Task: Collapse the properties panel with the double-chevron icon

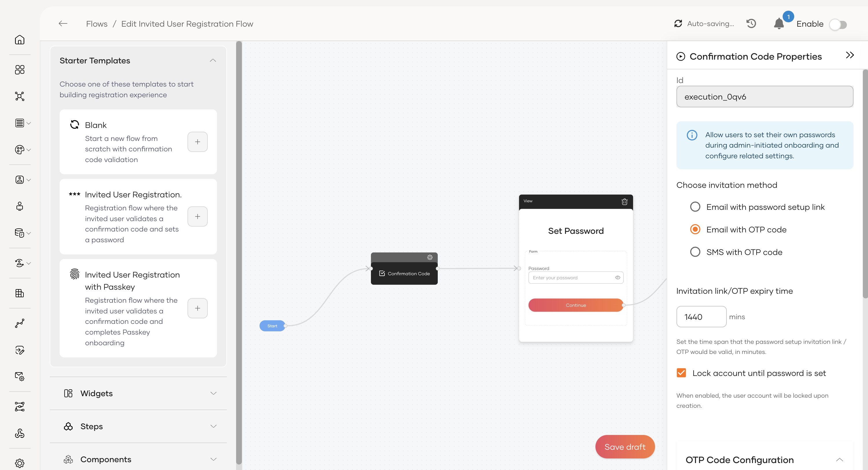Action: point(849,55)
